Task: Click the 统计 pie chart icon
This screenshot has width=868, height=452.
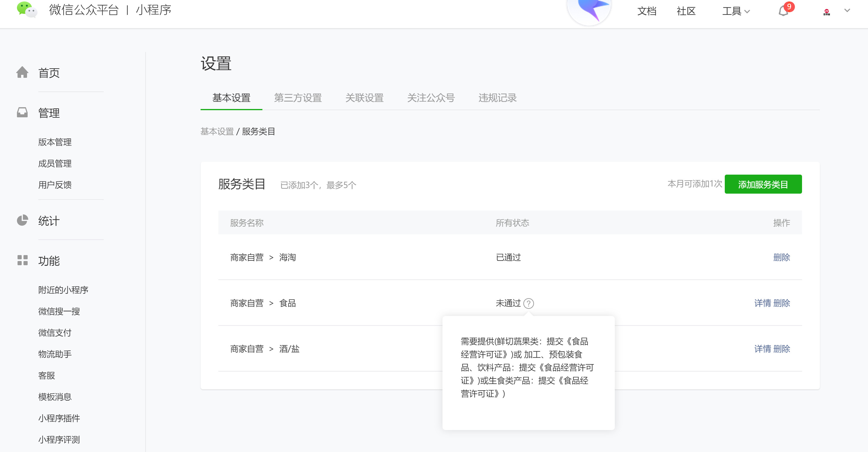Action: pos(22,220)
